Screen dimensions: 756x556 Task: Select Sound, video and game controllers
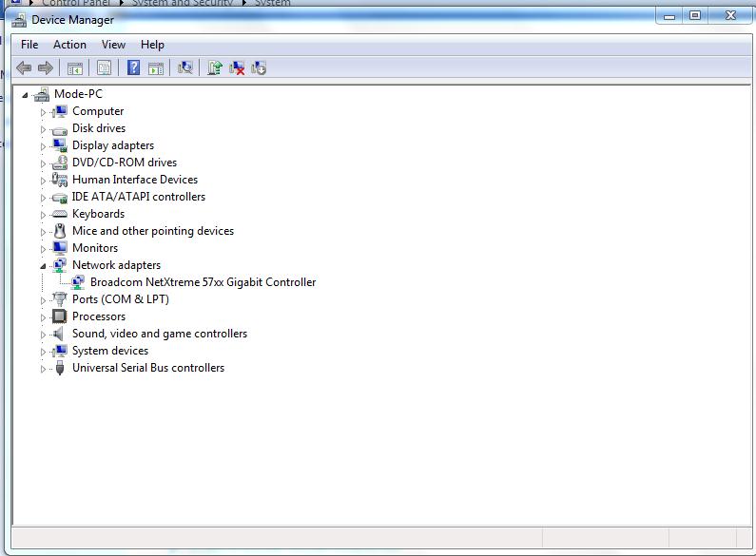[159, 334]
